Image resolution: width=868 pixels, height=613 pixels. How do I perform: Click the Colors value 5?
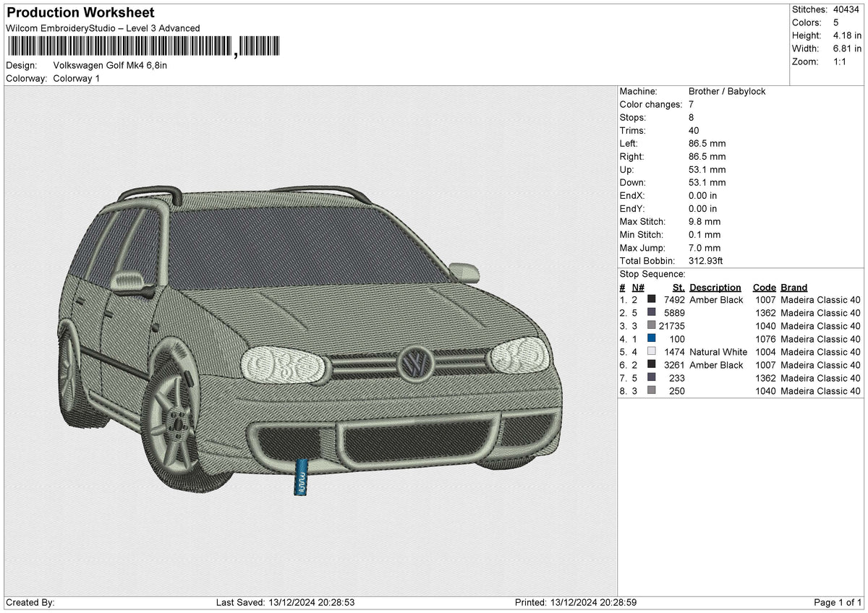pyautogui.click(x=836, y=22)
